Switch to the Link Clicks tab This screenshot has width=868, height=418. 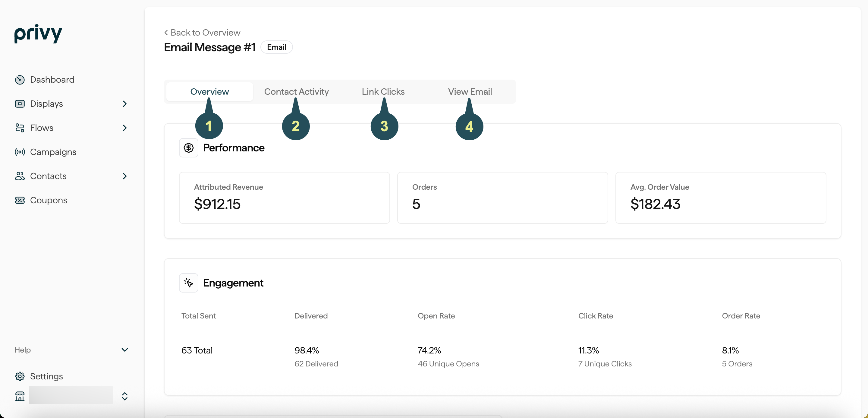click(x=383, y=92)
